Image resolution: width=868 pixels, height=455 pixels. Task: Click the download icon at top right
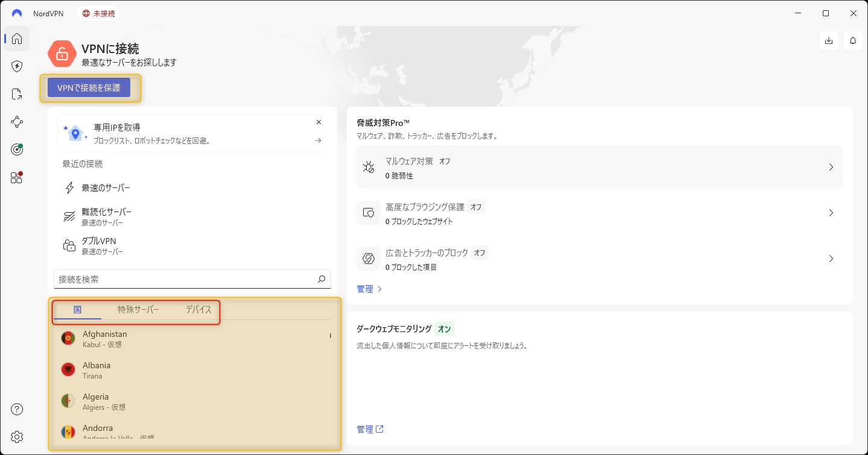829,40
